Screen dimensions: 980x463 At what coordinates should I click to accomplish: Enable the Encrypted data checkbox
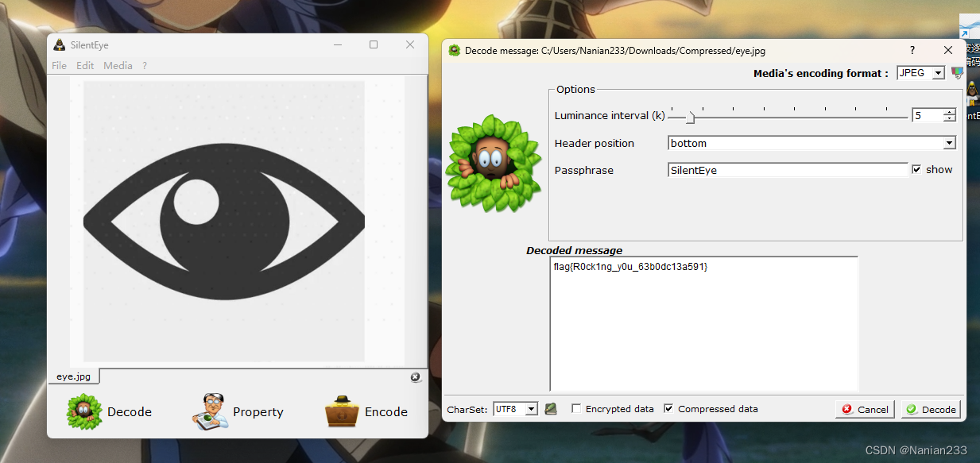pyautogui.click(x=576, y=409)
